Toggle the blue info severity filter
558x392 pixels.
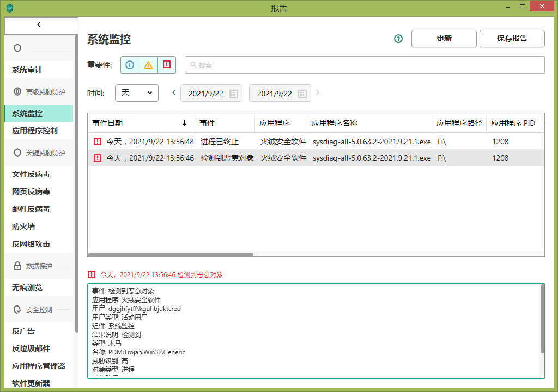coord(129,65)
